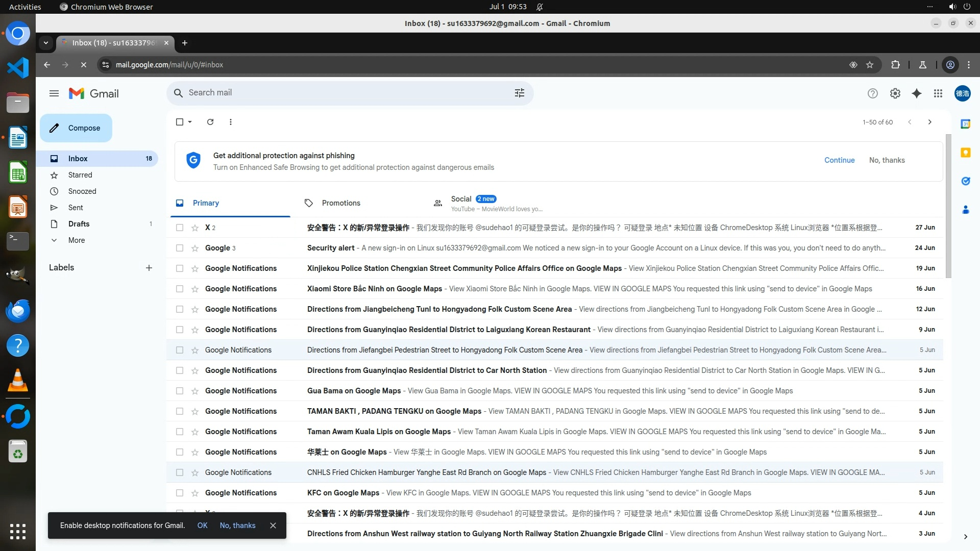This screenshot has height=551, width=980.
Task: Click the Compose button
Action: click(x=76, y=128)
